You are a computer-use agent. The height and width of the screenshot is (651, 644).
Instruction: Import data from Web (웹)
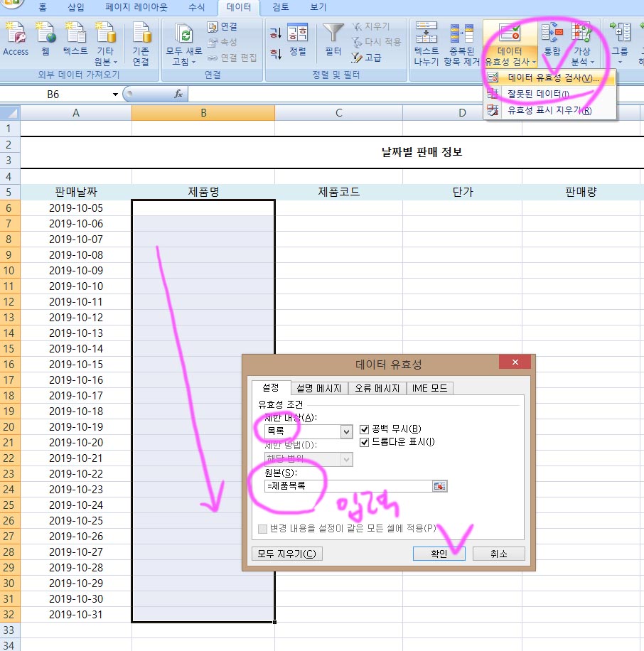(x=45, y=39)
